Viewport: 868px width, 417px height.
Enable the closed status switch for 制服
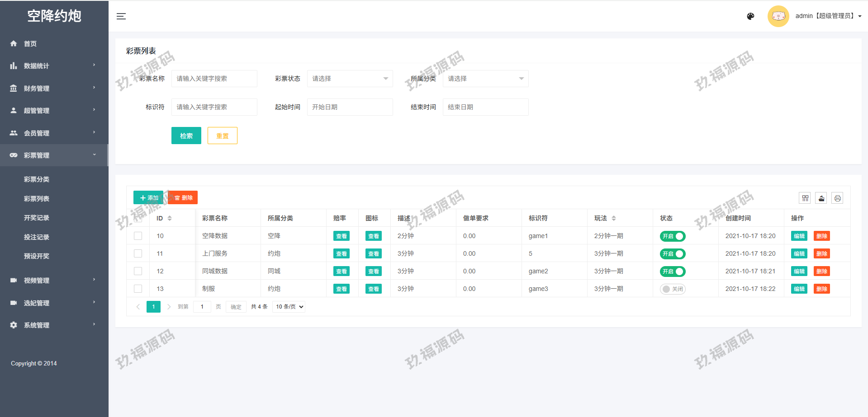pos(673,289)
